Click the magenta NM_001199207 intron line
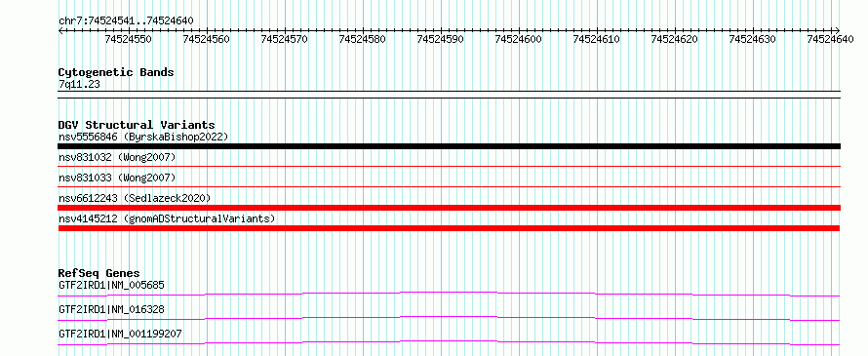Viewport: 868px width, 356px height. pyautogui.click(x=449, y=342)
